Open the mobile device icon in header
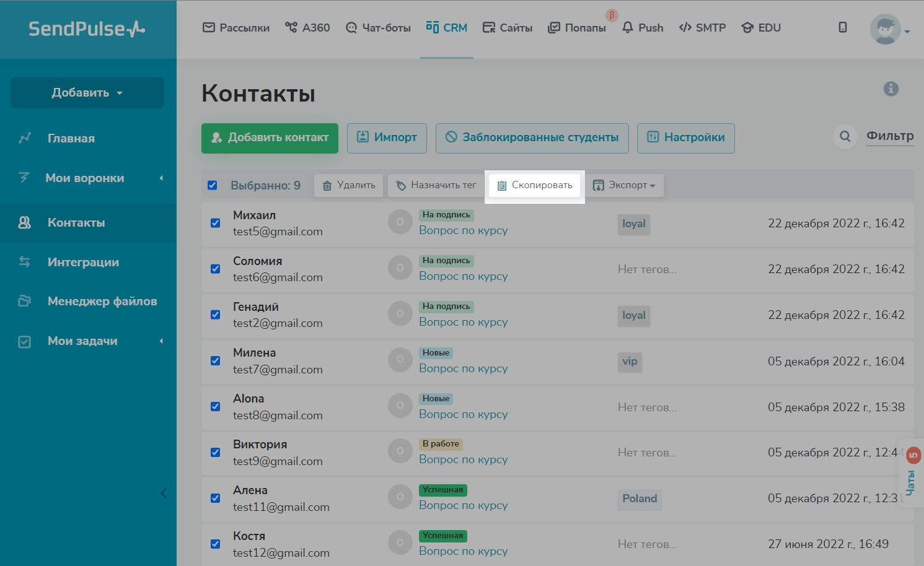The image size is (924, 566). (843, 27)
